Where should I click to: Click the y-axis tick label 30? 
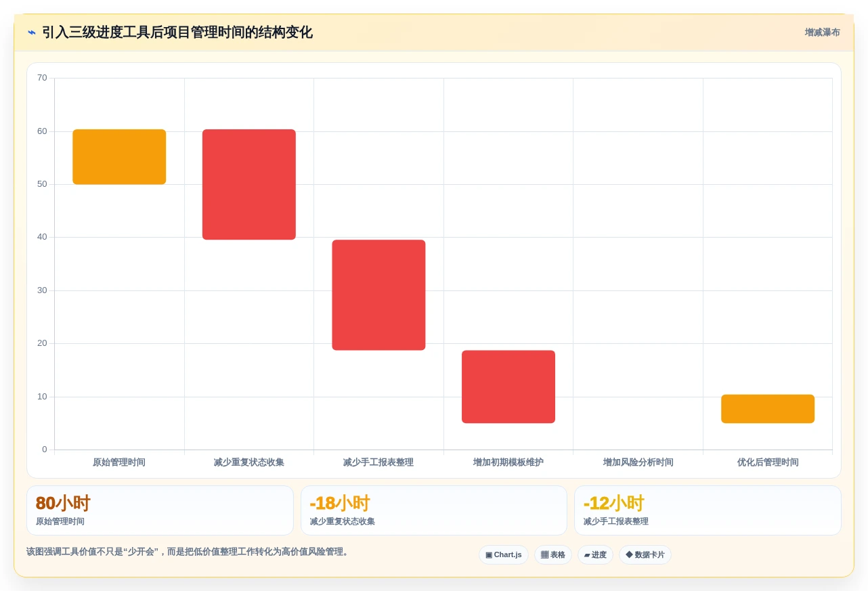(42, 290)
